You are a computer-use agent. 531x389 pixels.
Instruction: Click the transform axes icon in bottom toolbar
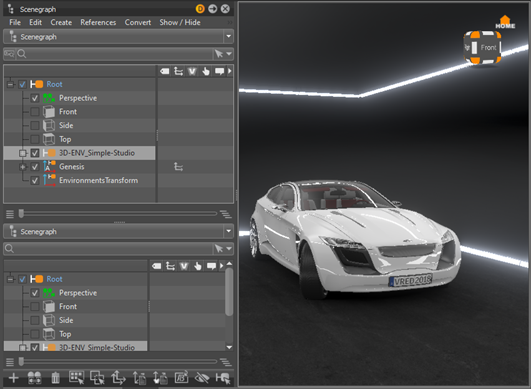coord(118,378)
